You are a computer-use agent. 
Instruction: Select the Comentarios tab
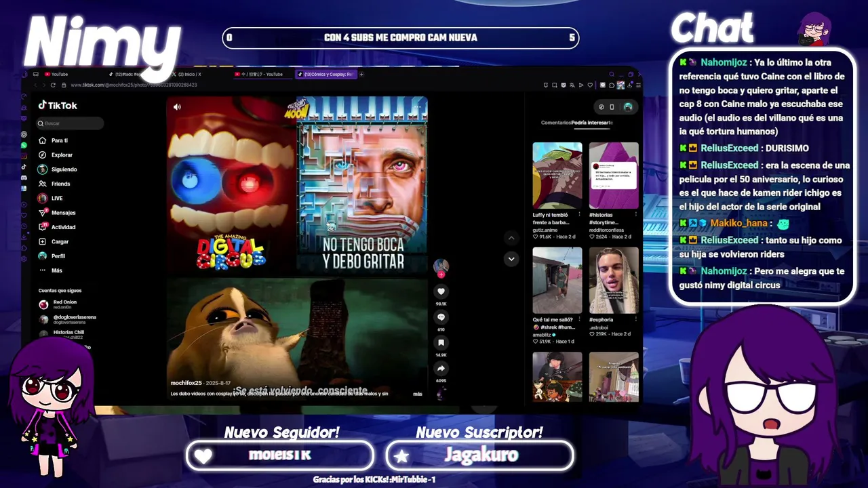tap(556, 123)
